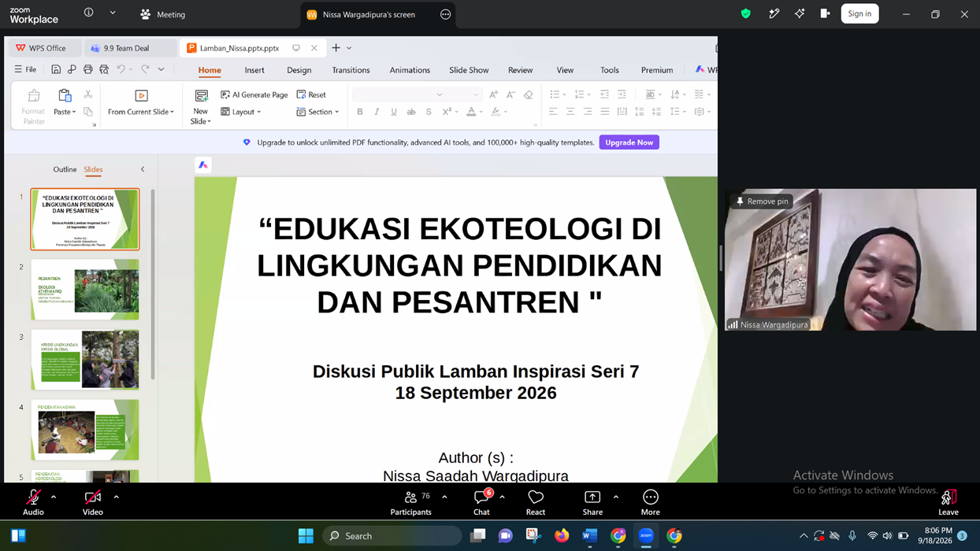Open the Transitions ribbon tab

pyautogui.click(x=351, y=70)
